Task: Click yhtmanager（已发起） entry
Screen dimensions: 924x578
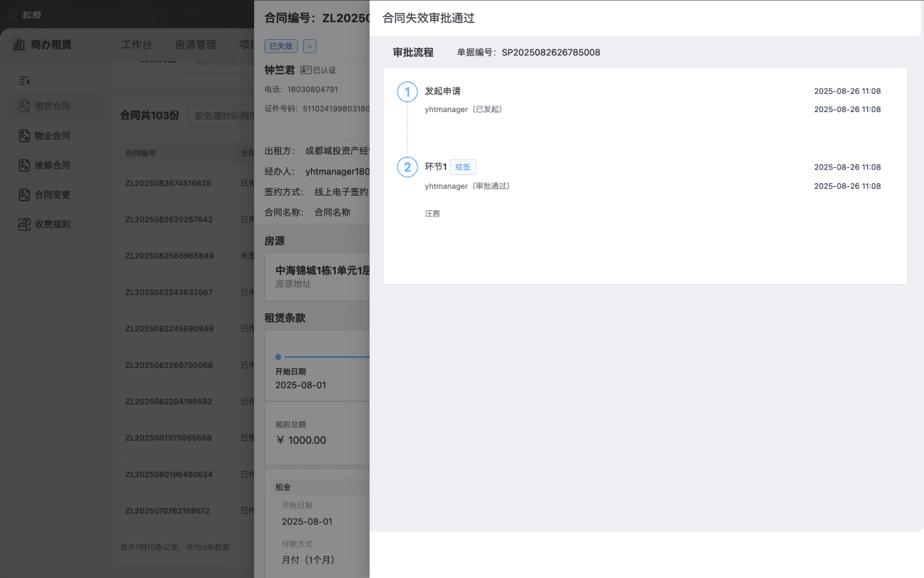Action: pyautogui.click(x=463, y=109)
